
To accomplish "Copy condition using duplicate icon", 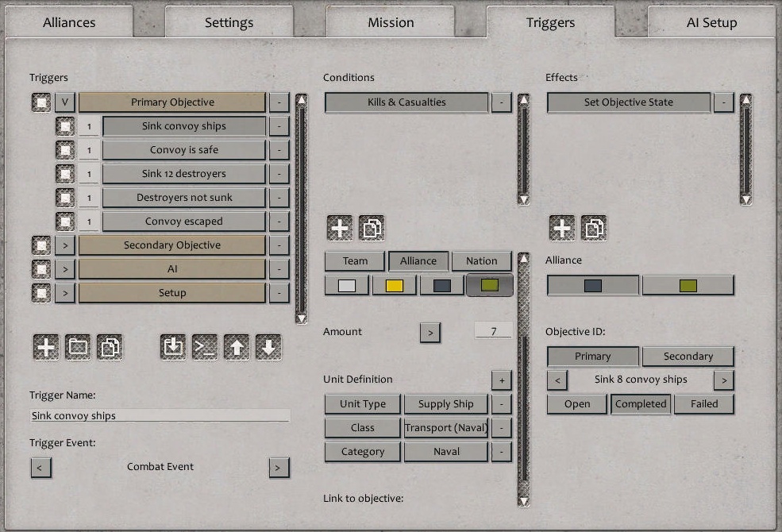I will (372, 229).
